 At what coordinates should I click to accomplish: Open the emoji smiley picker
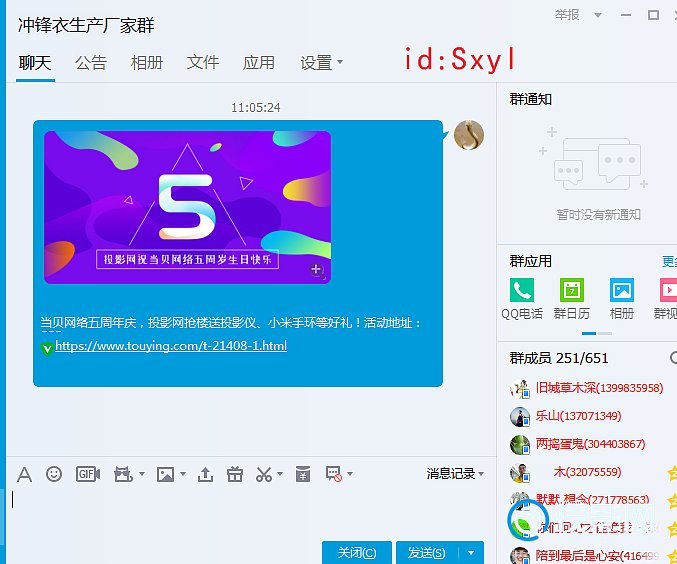coord(54,474)
